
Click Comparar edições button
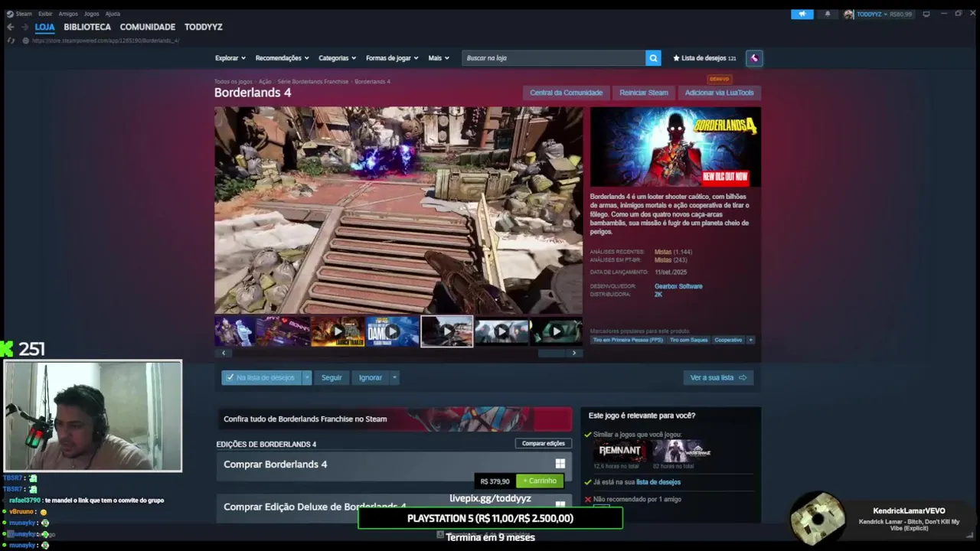tap(544, 443)
